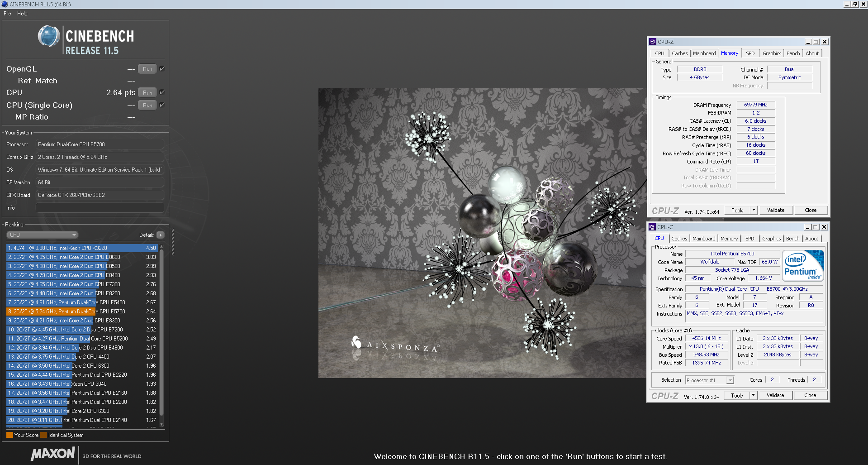Image resolution: width=868 pixels, height=465 pixels.
Task: Click Validate in lower CPU-Z window
Action: pos(775,396)
